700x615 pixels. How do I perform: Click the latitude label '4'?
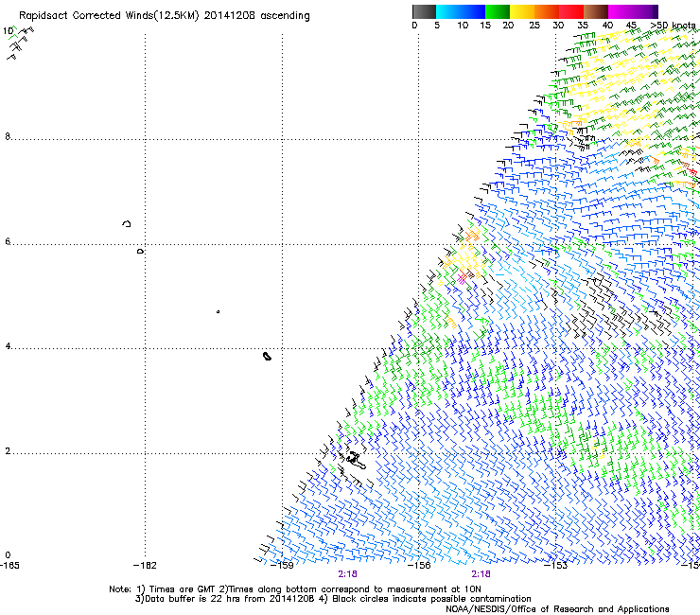point(8,346)
